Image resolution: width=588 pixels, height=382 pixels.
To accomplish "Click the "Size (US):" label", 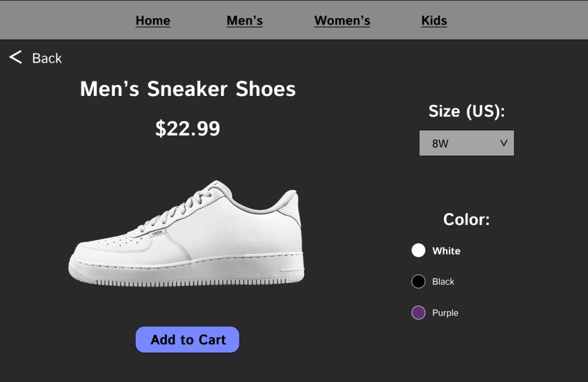I will tap(466, 111).
